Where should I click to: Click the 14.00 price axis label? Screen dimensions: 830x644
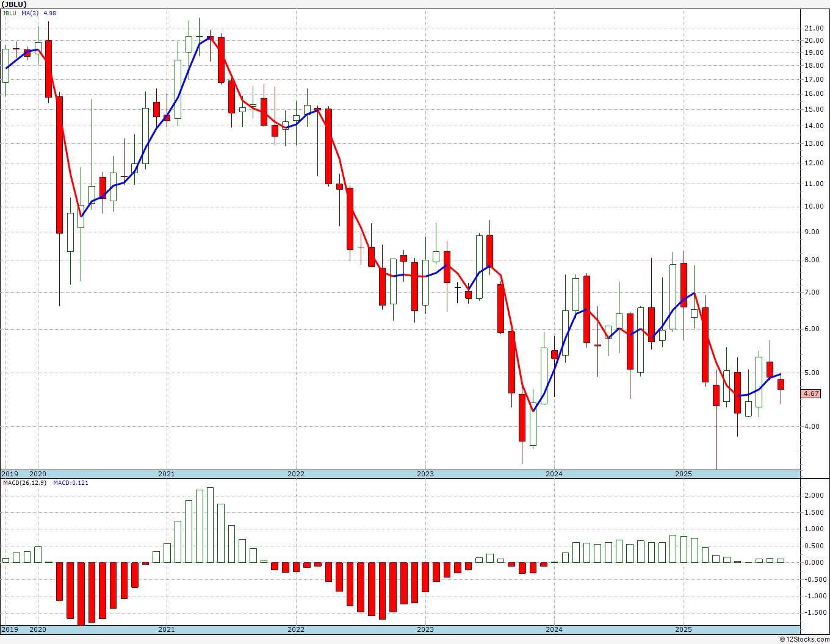(x=813, y=126)
